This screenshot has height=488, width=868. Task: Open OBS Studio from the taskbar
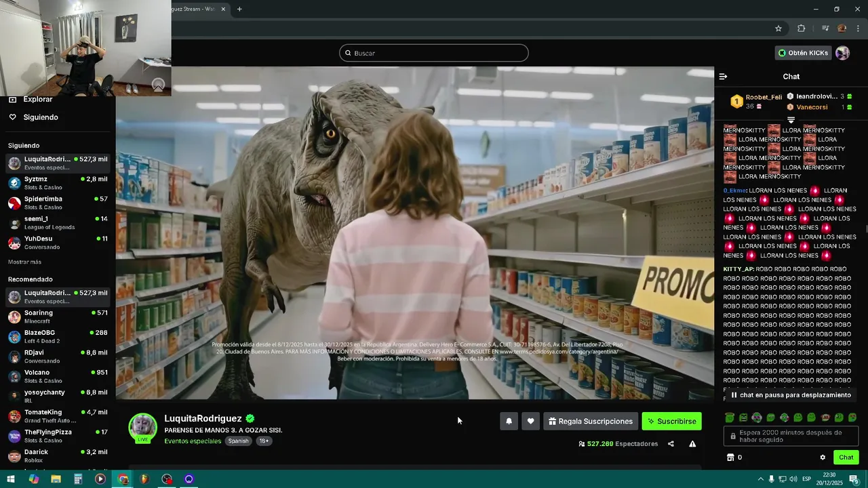coord(167,479)
